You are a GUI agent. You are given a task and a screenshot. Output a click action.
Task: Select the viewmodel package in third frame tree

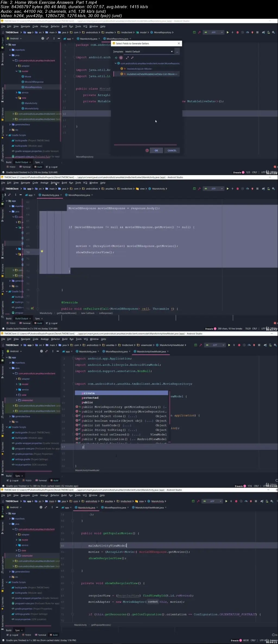click(27, 400)
